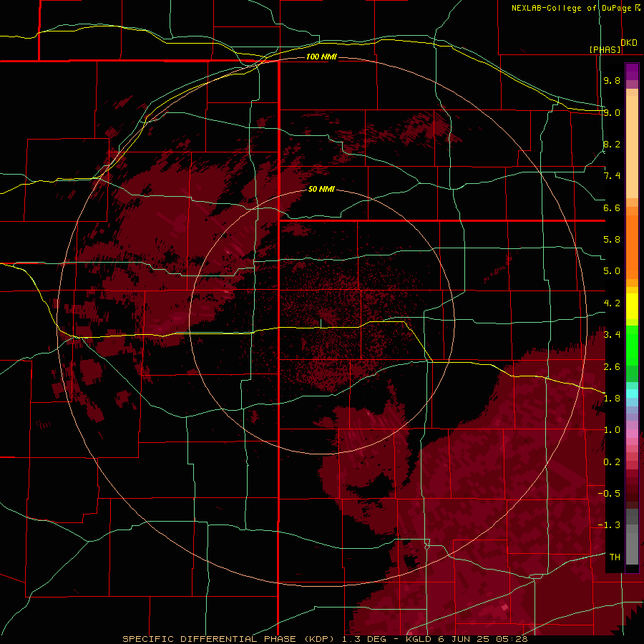Click the radar site marker at ring center

coord(321,322)
